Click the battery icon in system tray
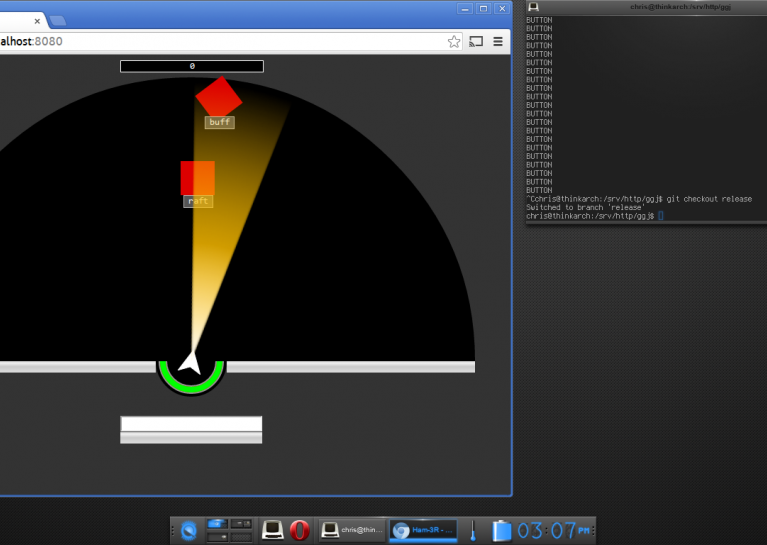Screen dimensions: 767x545 tap(502, 530)
